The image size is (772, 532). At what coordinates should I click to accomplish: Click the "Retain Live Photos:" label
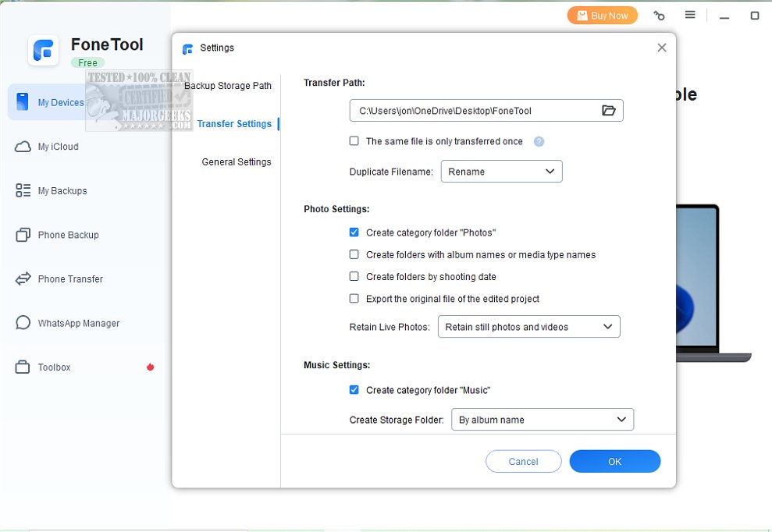pyautogui.click(x=390, y=328)
